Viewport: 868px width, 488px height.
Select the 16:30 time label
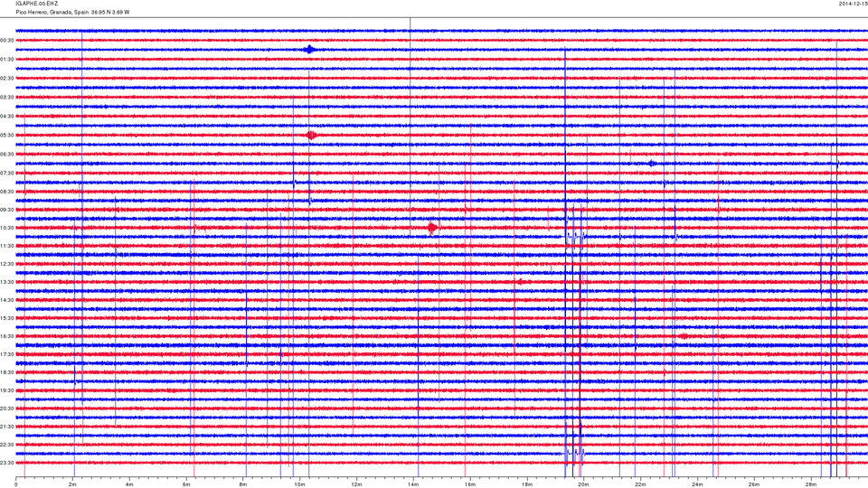7,336
